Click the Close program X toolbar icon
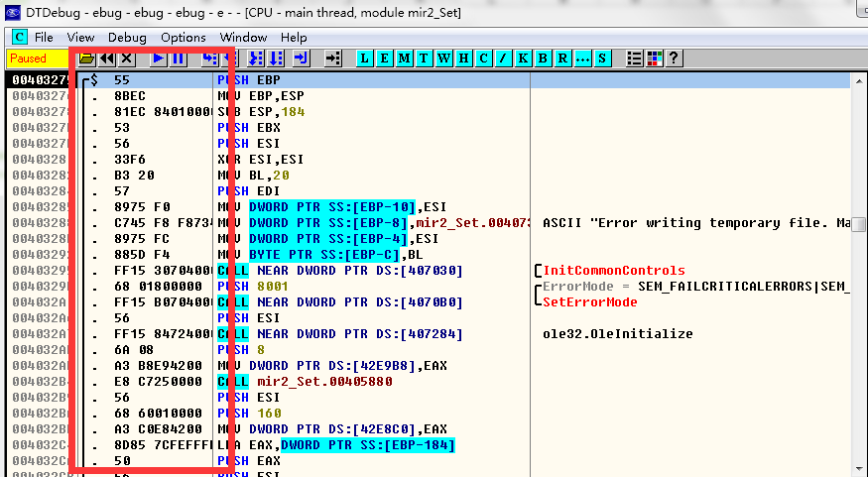Screen dimensions: 868x477 tap(127, 59)
